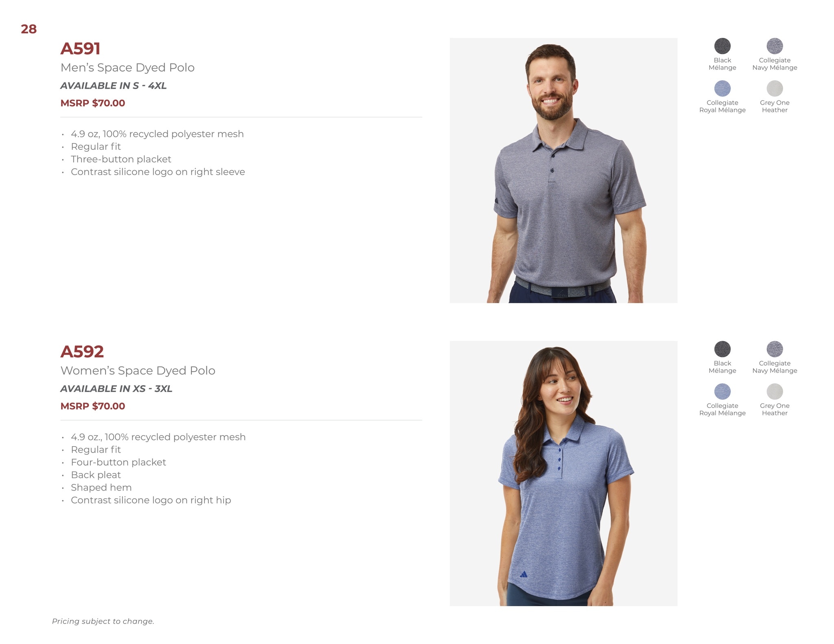
Task: Click the Women's Space Dyed Polo title
Action: [138, 370]
